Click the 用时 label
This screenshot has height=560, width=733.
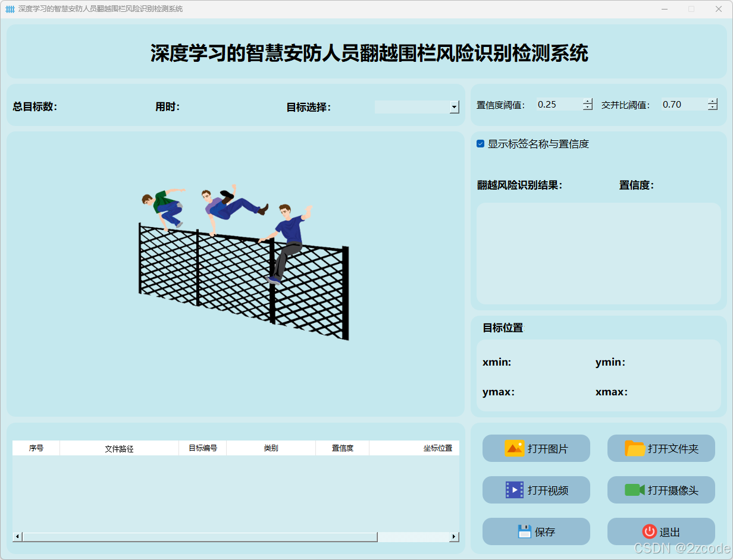coord(168,107)
